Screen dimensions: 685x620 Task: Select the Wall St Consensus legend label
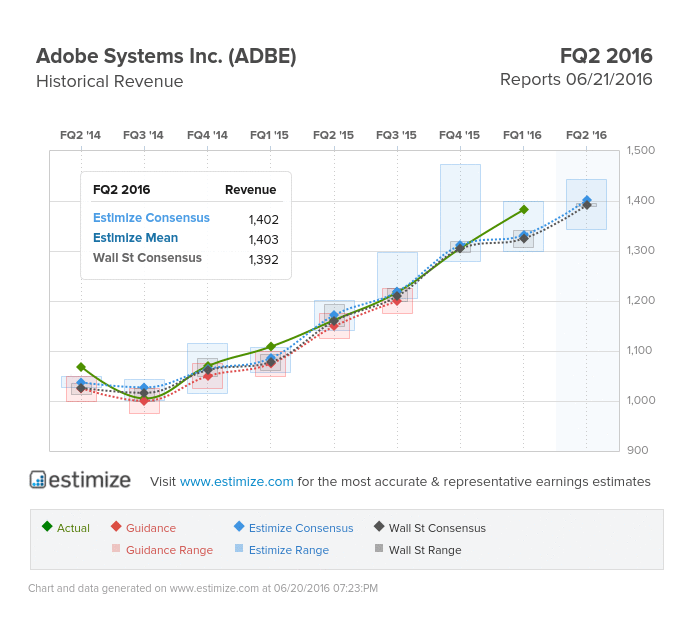437,528
